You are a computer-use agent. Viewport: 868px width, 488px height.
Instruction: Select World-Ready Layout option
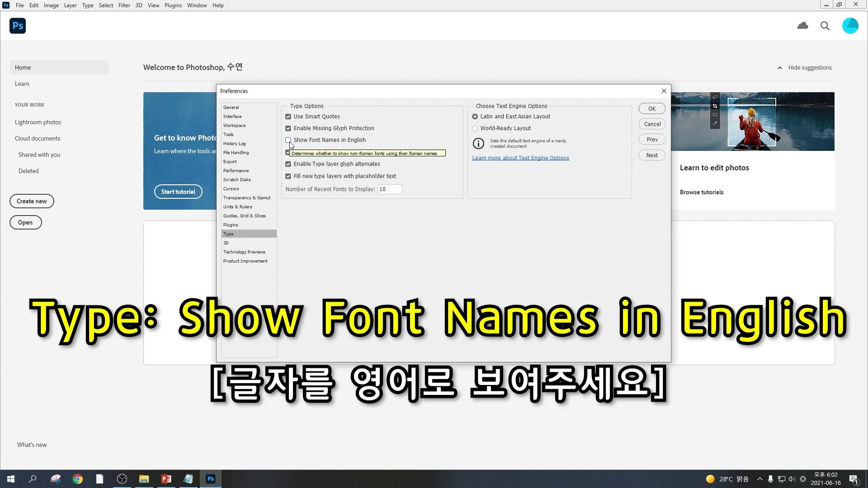pos(475,128)
